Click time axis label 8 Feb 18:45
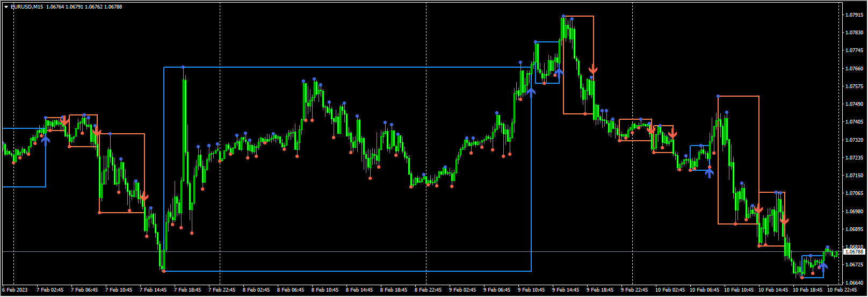 pyautogui.click(x=394, y=290)
